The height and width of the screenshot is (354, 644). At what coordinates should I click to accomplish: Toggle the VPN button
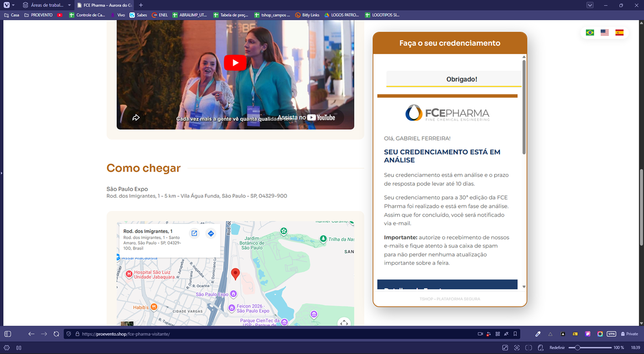click(x=612, y=334)
